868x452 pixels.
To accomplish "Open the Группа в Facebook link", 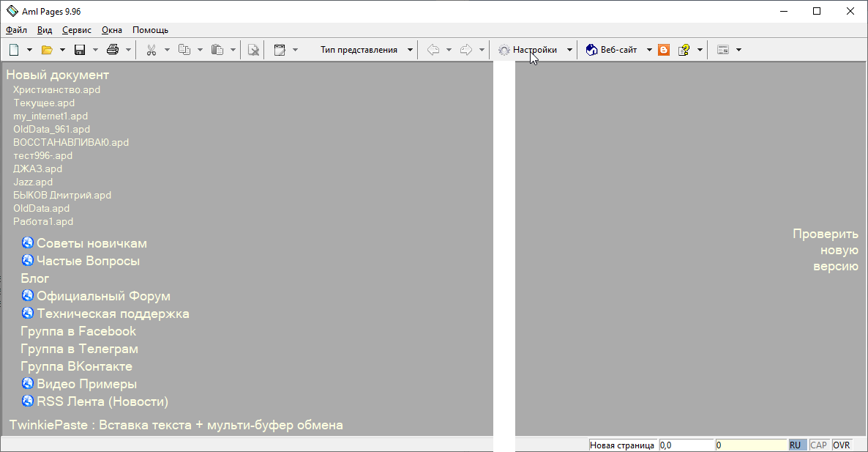I will (x=78, y=331).
